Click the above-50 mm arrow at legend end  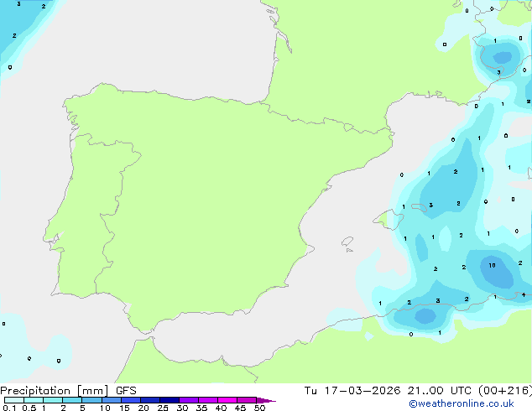coord(266,400)
